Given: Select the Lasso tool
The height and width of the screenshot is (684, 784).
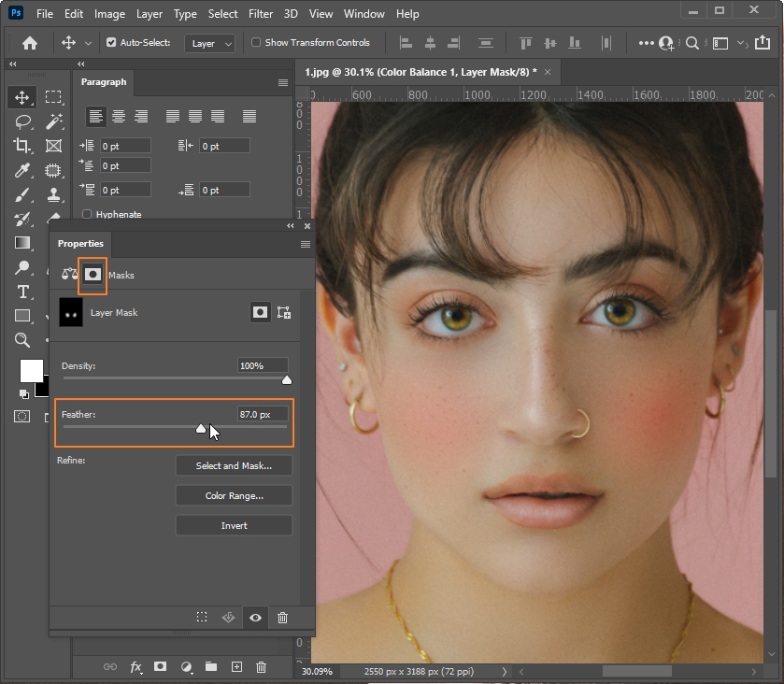Looking at the screenshot, I should [x=22, y=121].
